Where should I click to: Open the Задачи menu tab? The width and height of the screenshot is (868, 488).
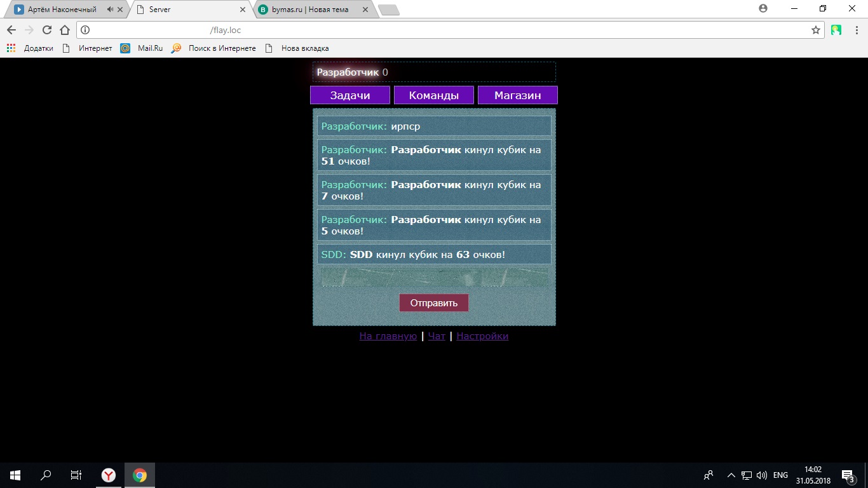[x=350, y=95]
